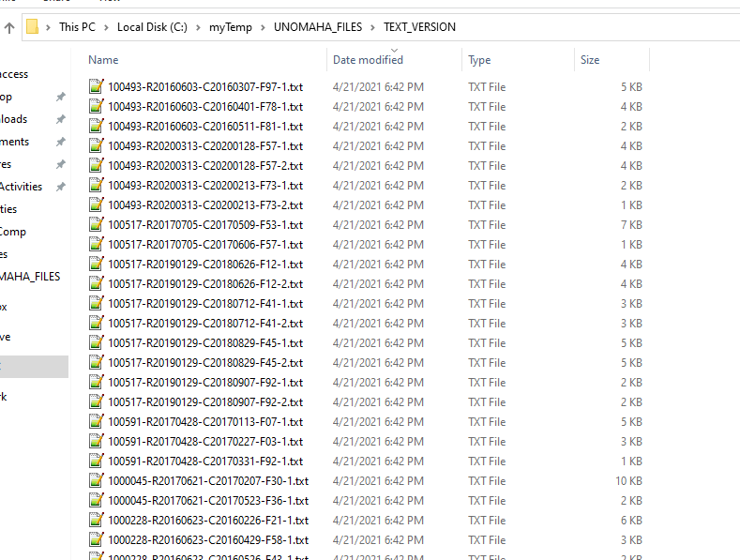Click icon of 100591-R20170428-C20170331-F92-1.txt
This screenshot has height=560, width=740.
[97, 461]
